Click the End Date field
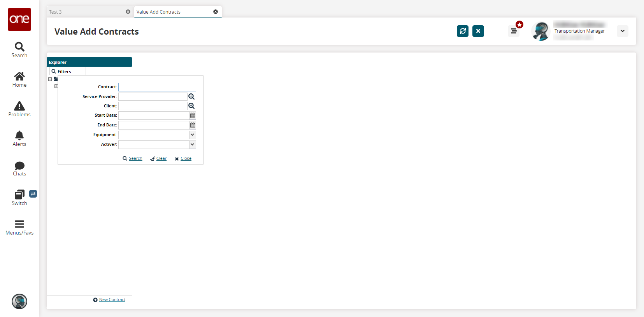This screenshot has height=317, width=644. pos(154,125)
